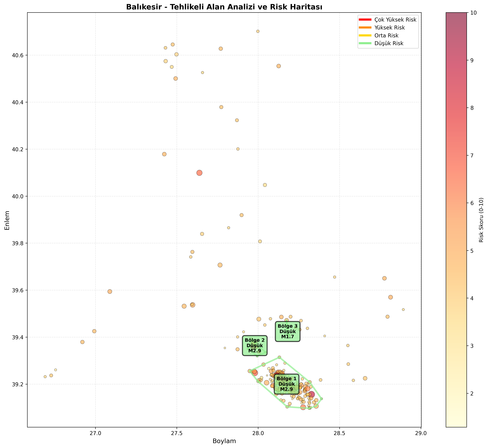
Task: Click the light green line swatch in legend
Action: (365, 43)
